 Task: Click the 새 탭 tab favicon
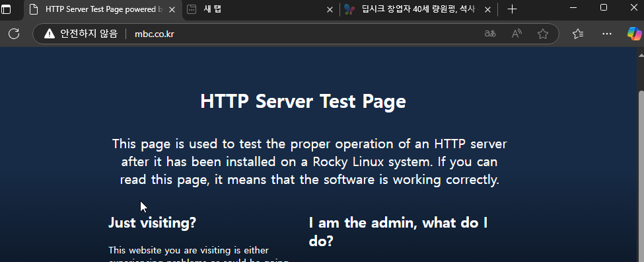pyautogui.click(x=192, y=9)
